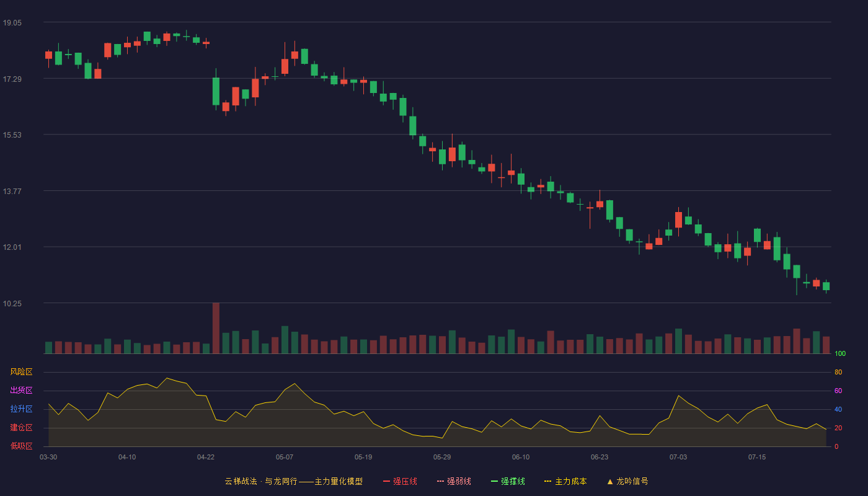Screen dimensions: 868x496
Task: Click the 出货区 zone label
Action: 21,391
